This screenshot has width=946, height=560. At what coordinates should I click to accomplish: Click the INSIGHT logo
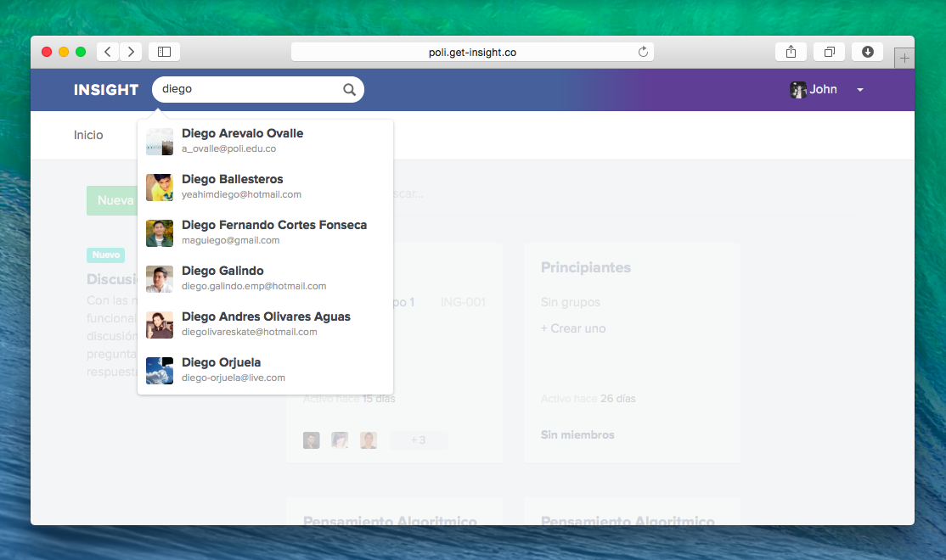[106, 90]
